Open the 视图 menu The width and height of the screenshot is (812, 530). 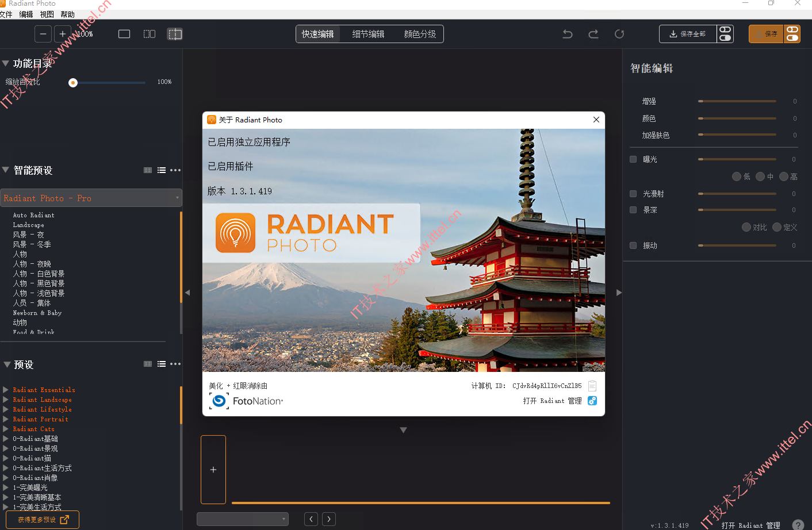(x=47, y=14)
